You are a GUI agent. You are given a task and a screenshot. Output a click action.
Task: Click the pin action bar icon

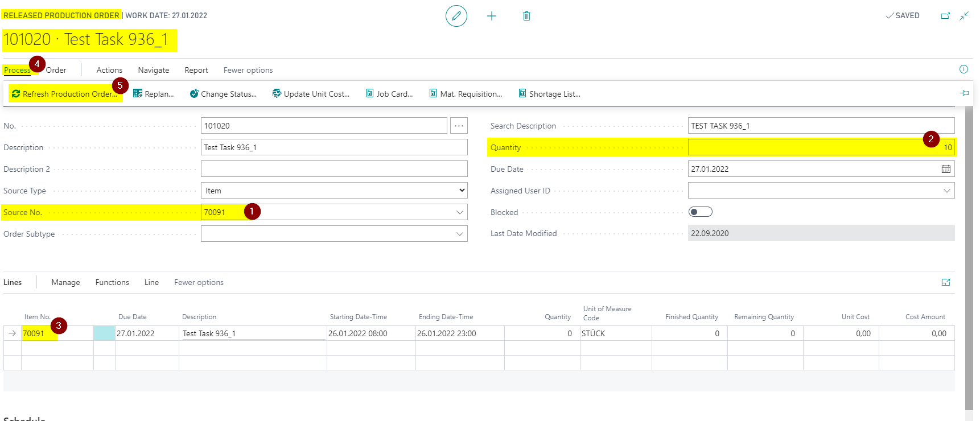tap(964, 93)
